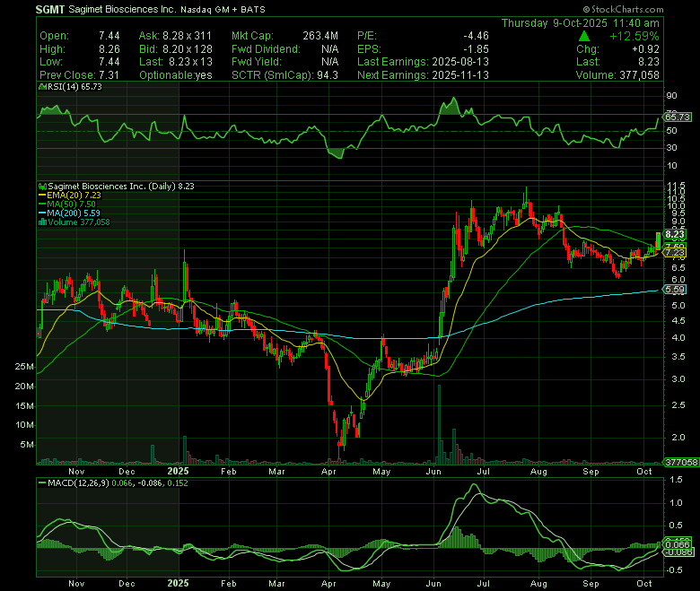Click the +12.59% percent change value
Viewport: 700px width, 591px height.
634,36
